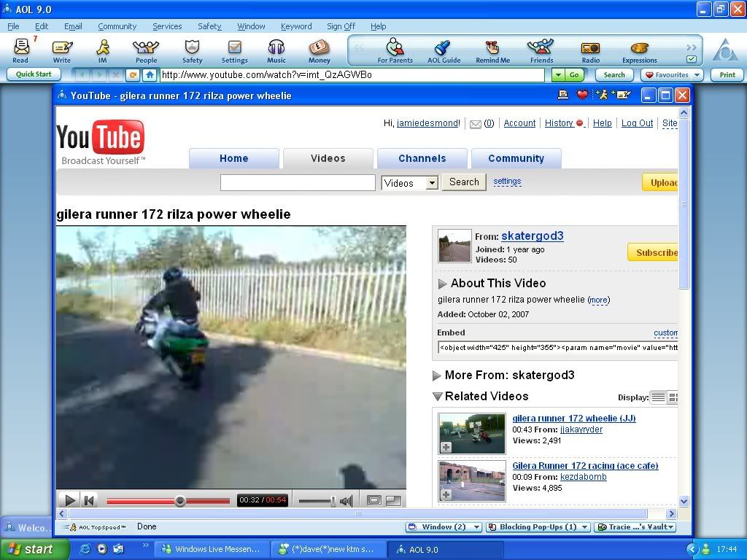Open the Keyword menu
Viewport: 747px width, 560px height.
[296, 26]
